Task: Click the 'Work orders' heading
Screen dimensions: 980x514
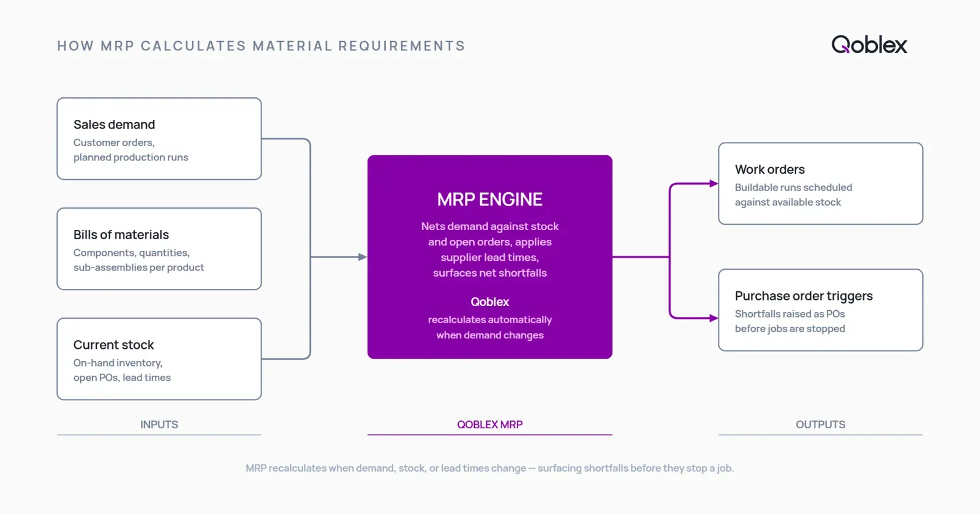Action: tap(770, 169)
